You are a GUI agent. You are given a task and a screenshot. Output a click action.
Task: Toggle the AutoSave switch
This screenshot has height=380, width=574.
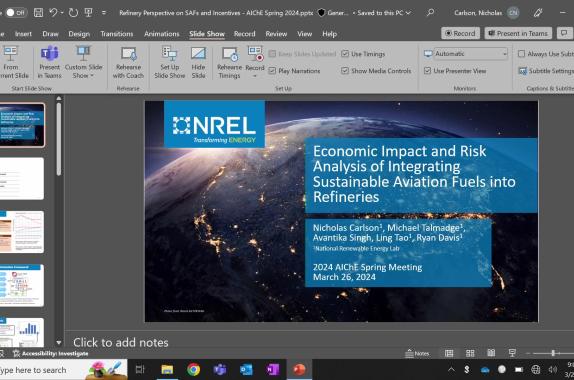coord(15,12)
